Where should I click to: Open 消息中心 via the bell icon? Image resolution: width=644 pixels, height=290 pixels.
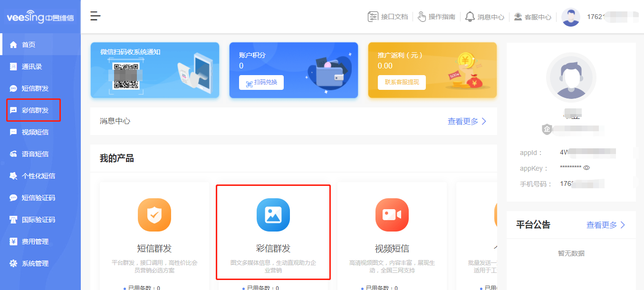[470, 16]
